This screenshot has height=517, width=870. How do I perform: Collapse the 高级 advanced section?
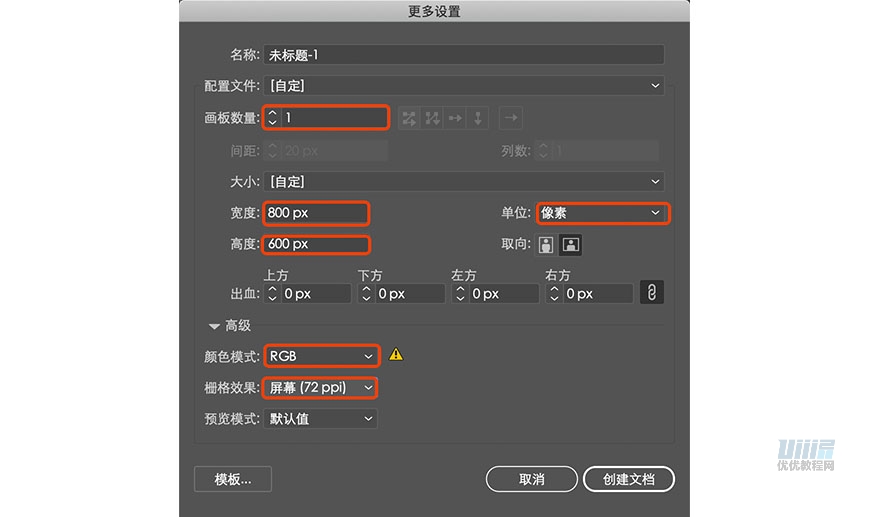pyautogui.click(x=214, y=326)
